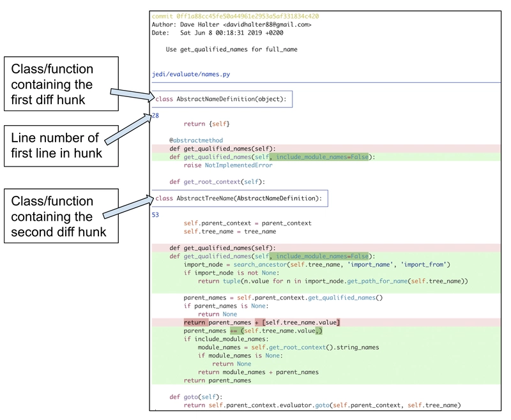Image resolution: width=511 pixels, height=420 pixels.
Task: Click the added "parent_names += (self.tree_name.value,)" line
Action: (253, 331)
